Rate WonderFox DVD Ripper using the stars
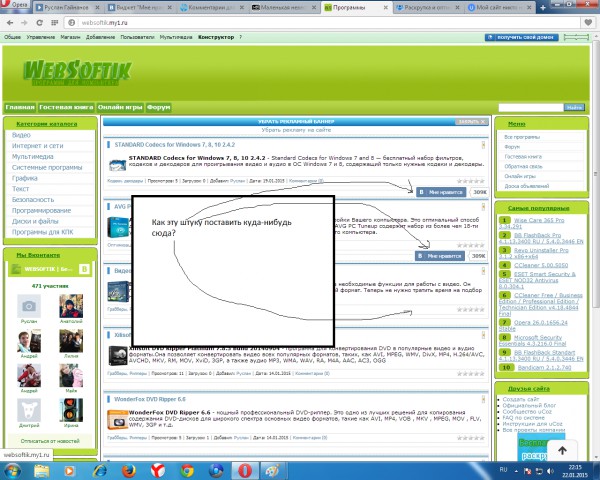 [471, 438]
